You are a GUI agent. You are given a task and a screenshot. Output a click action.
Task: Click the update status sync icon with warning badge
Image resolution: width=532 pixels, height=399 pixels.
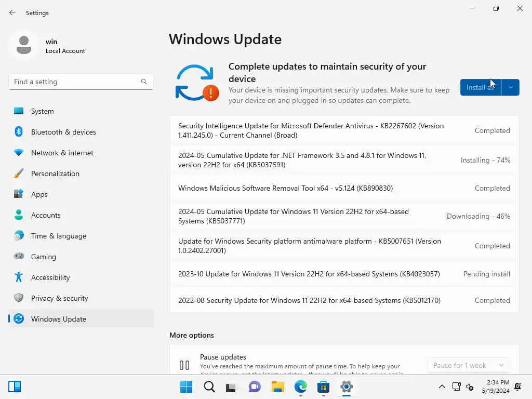pyautogui.click(x=197, y=83)
